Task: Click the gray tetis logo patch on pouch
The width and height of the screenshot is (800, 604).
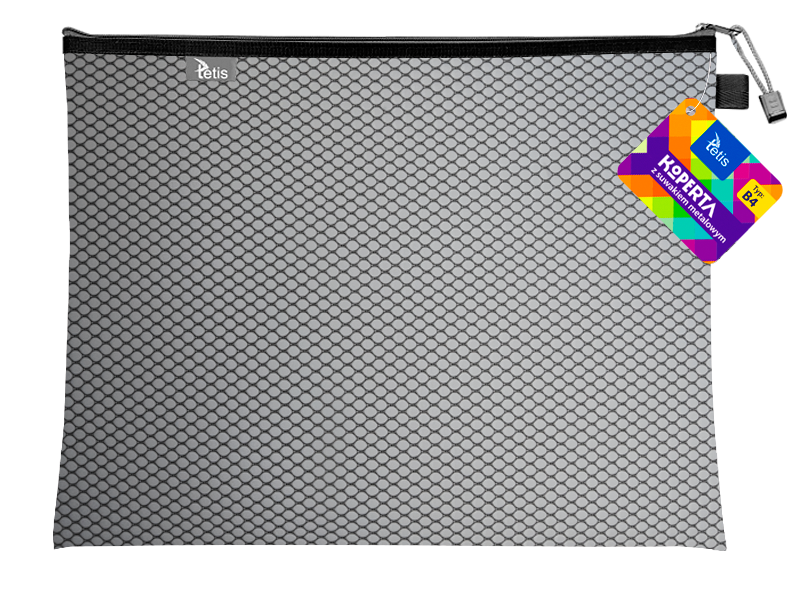Action: click(x=211, y=69)
